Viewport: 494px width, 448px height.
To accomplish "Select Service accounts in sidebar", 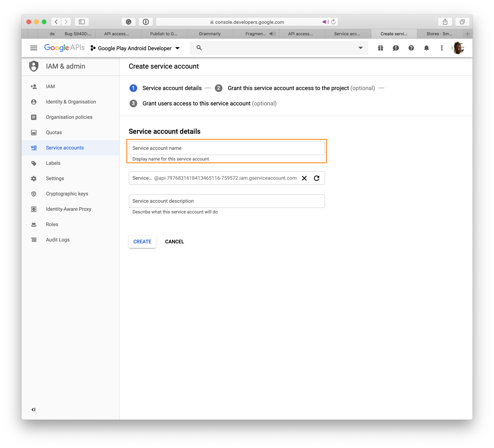I will (x=65, y=148).
